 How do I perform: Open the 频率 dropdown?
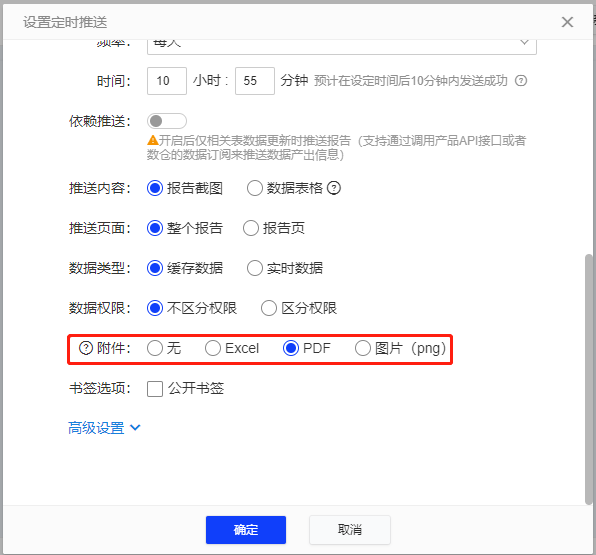click(342, 46)
